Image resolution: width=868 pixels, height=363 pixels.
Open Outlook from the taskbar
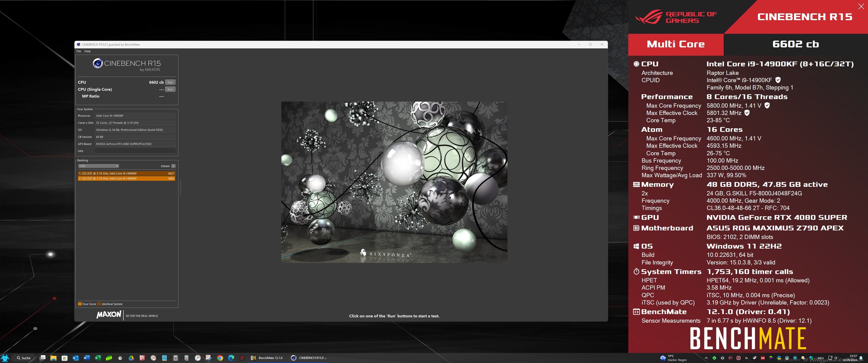[75, 358]
